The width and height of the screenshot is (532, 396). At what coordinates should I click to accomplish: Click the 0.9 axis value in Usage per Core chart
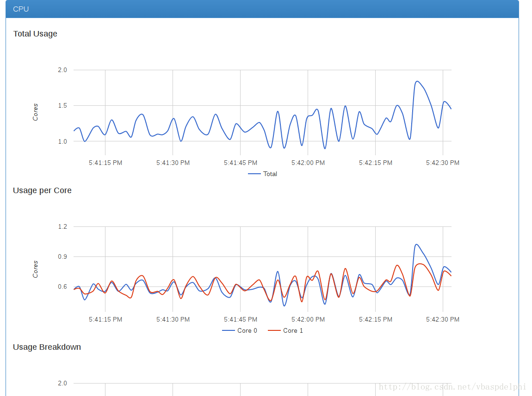[62, 257]
